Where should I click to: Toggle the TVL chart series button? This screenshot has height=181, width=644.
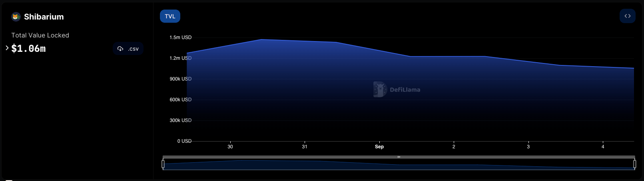click(x=170, y=16)
